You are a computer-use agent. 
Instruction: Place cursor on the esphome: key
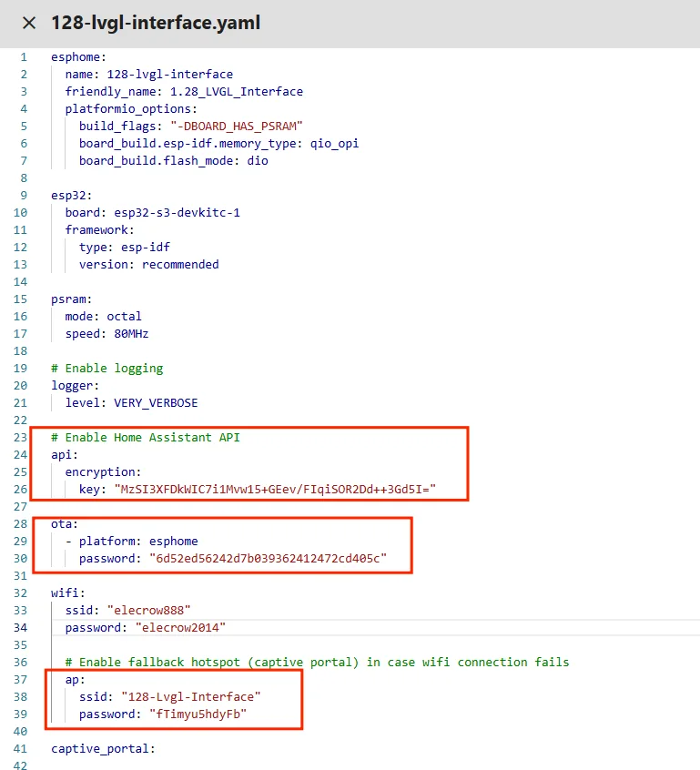point(78,56)
